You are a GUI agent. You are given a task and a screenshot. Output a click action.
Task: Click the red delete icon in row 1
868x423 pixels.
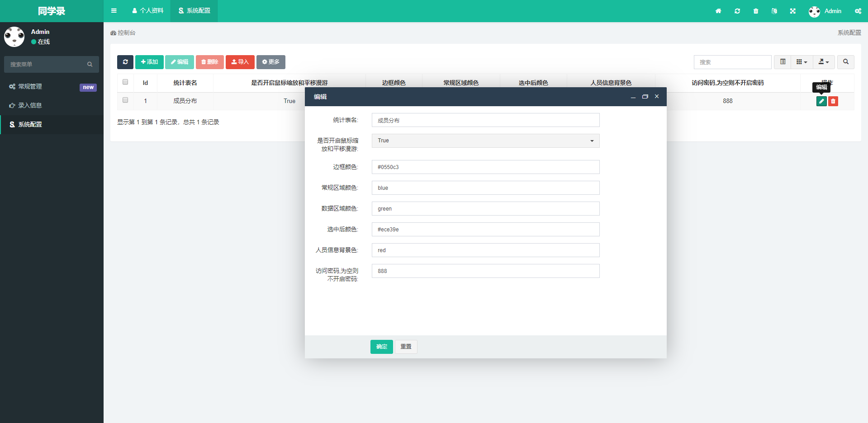click(x=833, y=101)
